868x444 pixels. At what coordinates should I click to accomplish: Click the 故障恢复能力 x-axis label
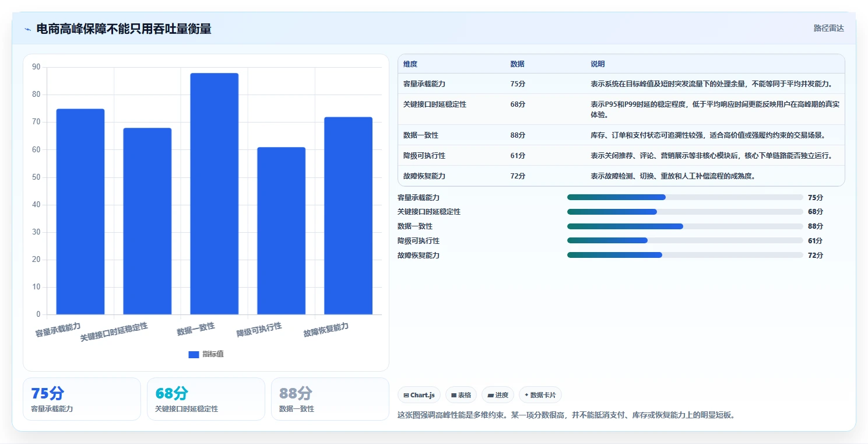point(326,330)
